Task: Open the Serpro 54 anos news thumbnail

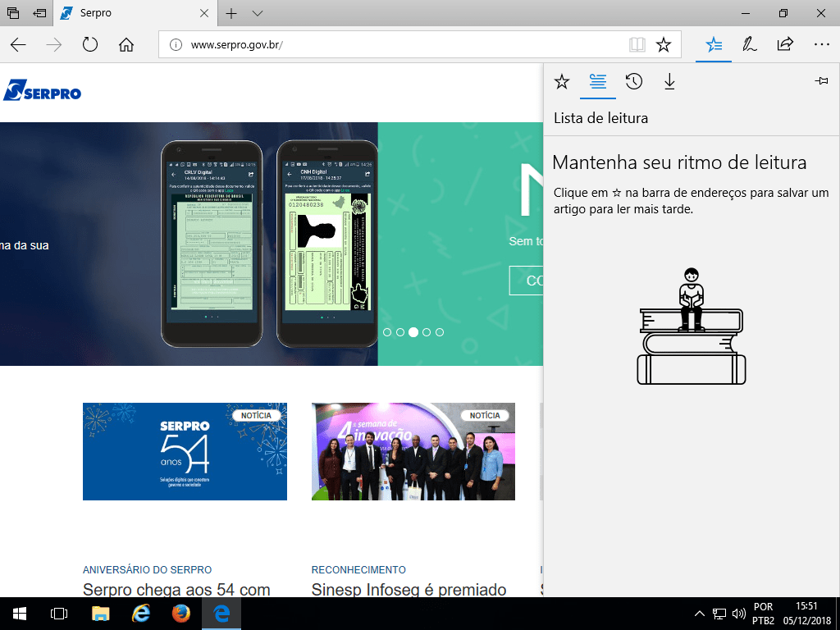Action: 185,451
